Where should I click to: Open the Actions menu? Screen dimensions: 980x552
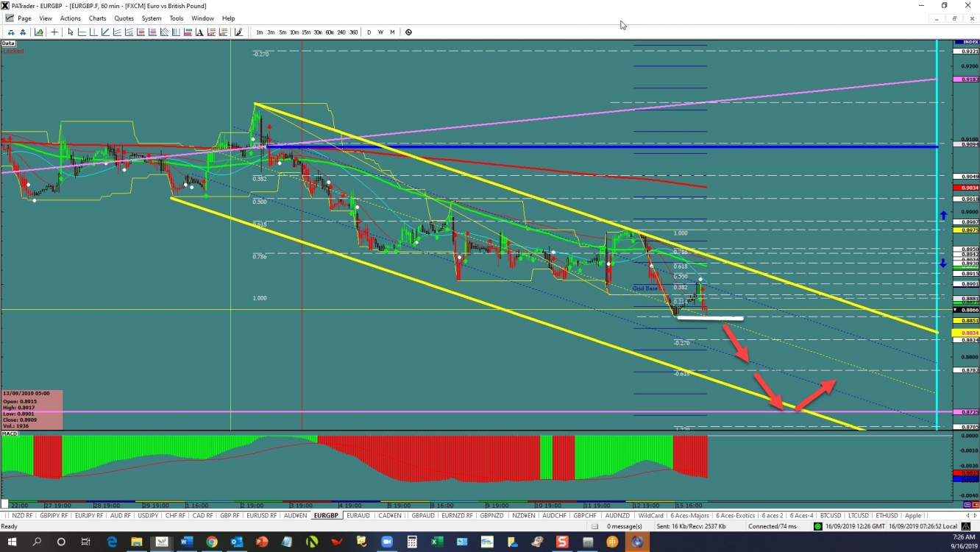71,18
